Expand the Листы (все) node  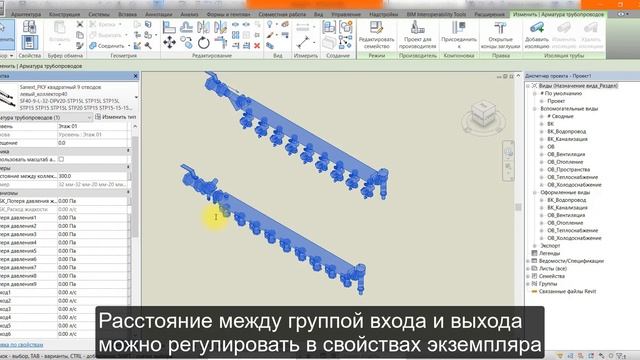(528, 269)
